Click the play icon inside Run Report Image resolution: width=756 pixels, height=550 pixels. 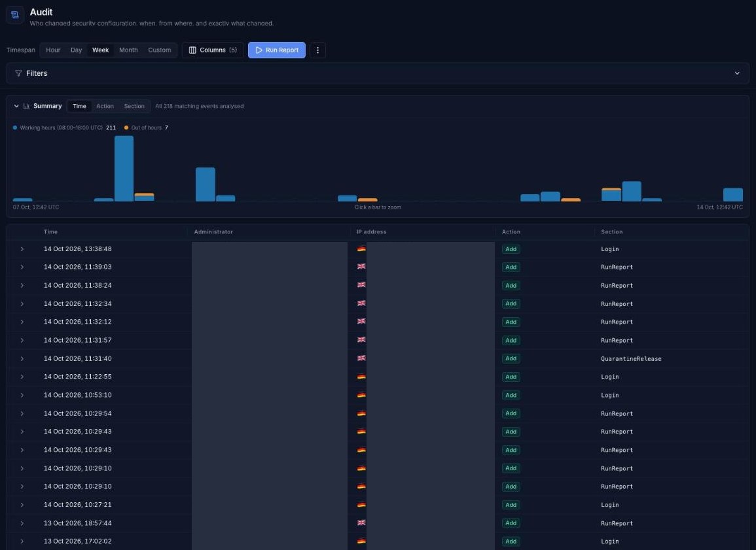click(x=259, y=50)
